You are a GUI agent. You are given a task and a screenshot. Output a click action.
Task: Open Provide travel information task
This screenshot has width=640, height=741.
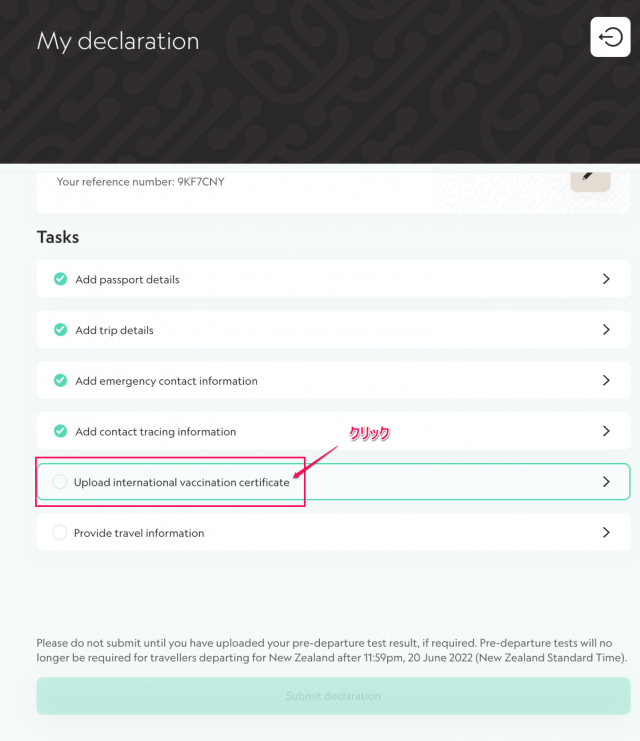coord(333,532)
